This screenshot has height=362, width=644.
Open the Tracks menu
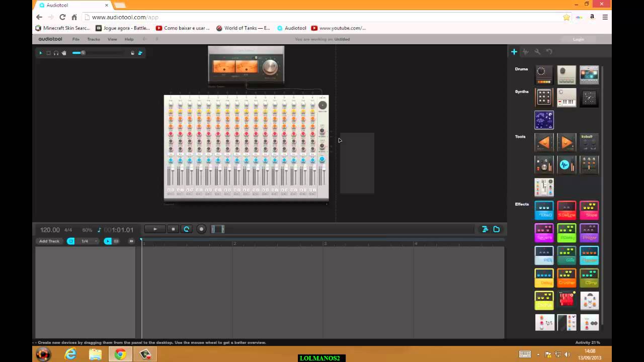(94, 39)
